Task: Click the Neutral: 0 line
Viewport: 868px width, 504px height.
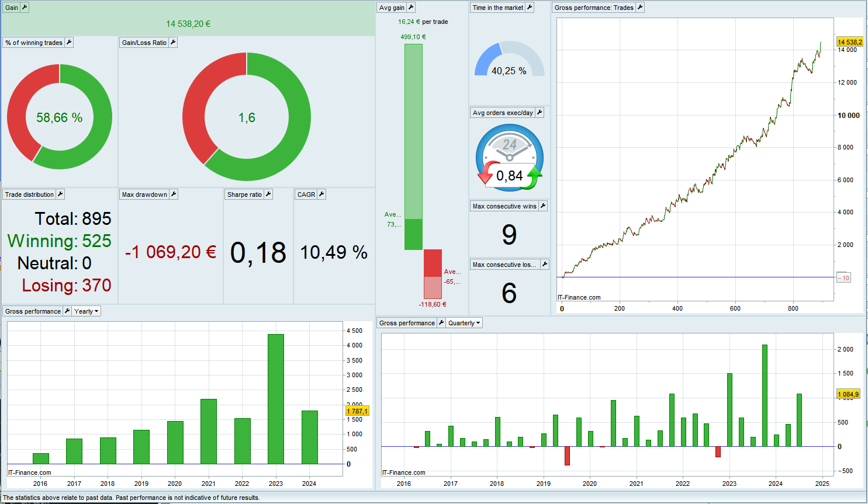Action: click(54, 263)
